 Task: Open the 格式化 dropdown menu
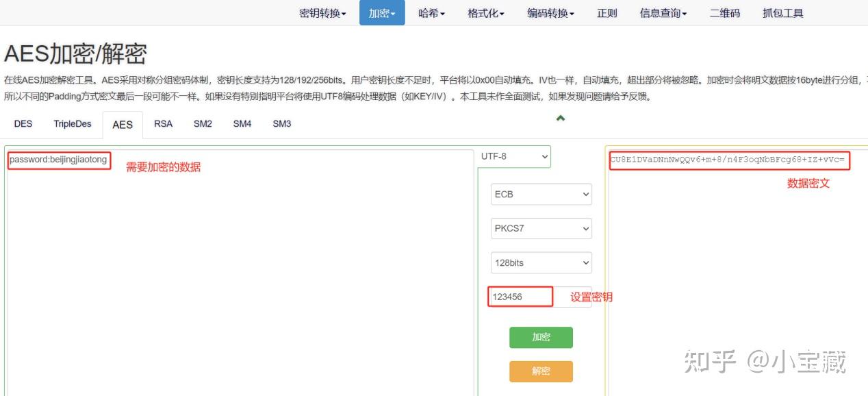[485, 12]
